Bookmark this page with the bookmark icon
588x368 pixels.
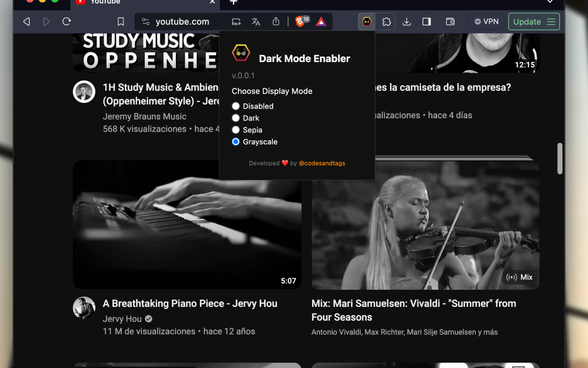click(121, 22)
